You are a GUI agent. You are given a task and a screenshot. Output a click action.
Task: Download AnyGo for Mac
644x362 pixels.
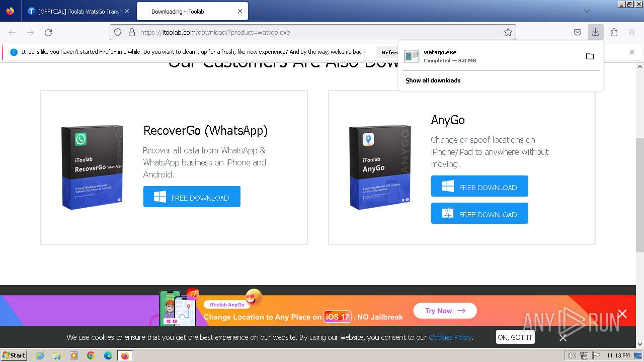click(x=479, y=213)
